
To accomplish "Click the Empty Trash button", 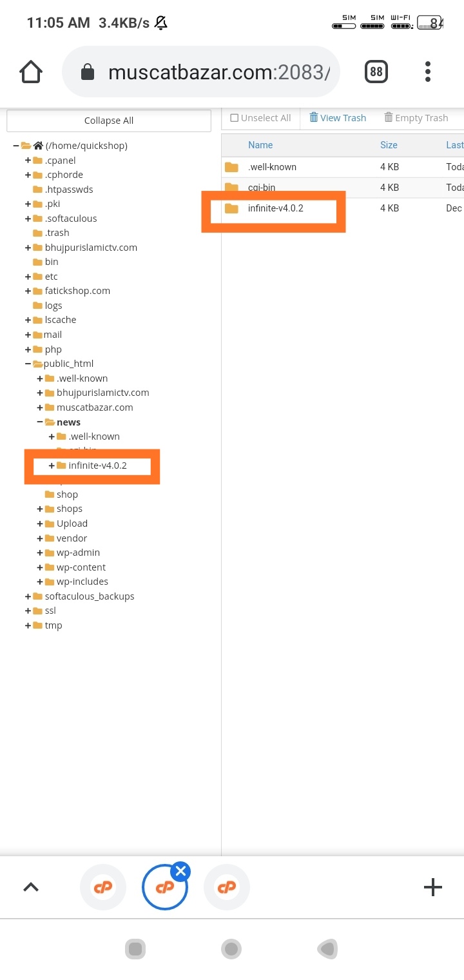I will [416, 118].
